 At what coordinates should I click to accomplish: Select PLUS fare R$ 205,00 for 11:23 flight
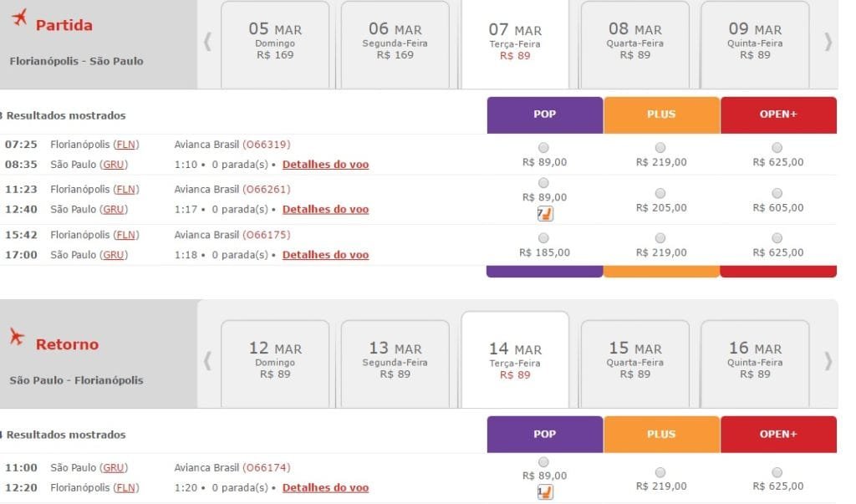[660, 193]
